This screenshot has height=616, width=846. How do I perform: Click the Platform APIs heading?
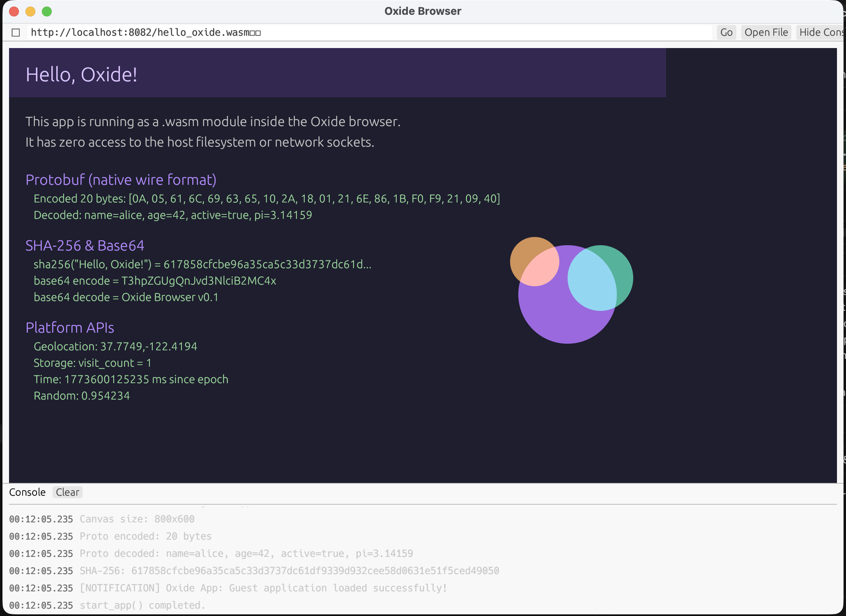(x=69, y=327)
